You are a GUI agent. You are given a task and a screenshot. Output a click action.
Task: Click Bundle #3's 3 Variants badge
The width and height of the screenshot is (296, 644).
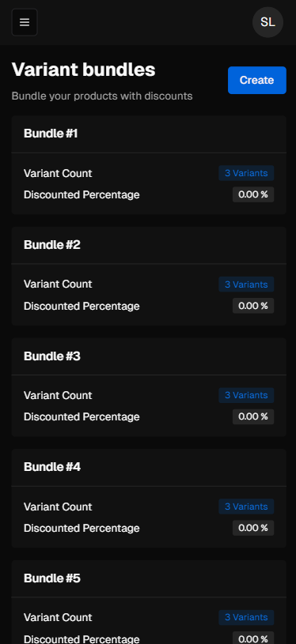tap(246, 395)
